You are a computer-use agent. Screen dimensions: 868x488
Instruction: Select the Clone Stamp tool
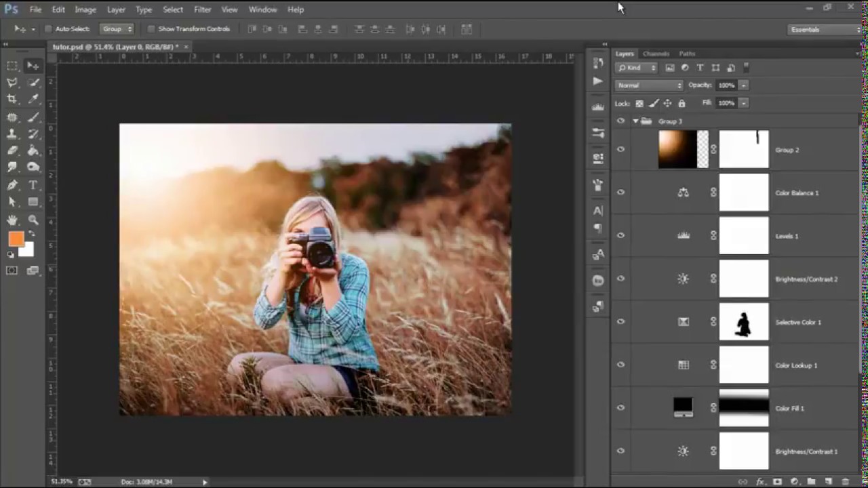(12, 134)
